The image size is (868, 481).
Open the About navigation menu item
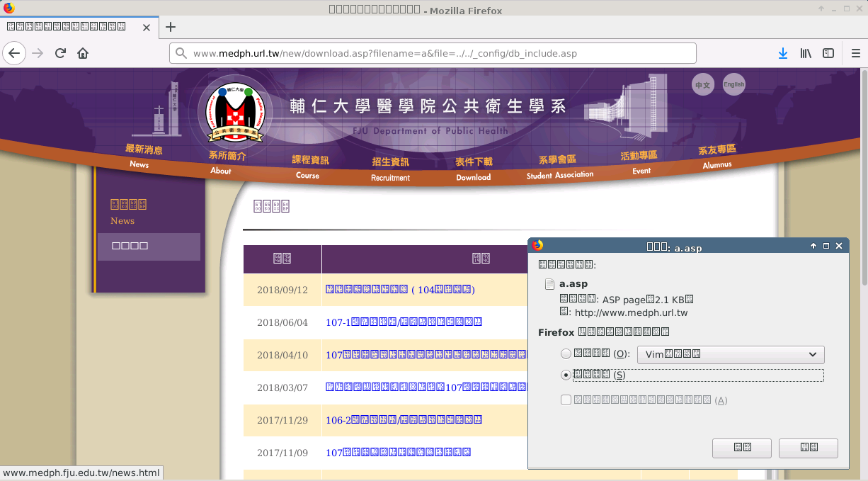[x=227, y=163]
